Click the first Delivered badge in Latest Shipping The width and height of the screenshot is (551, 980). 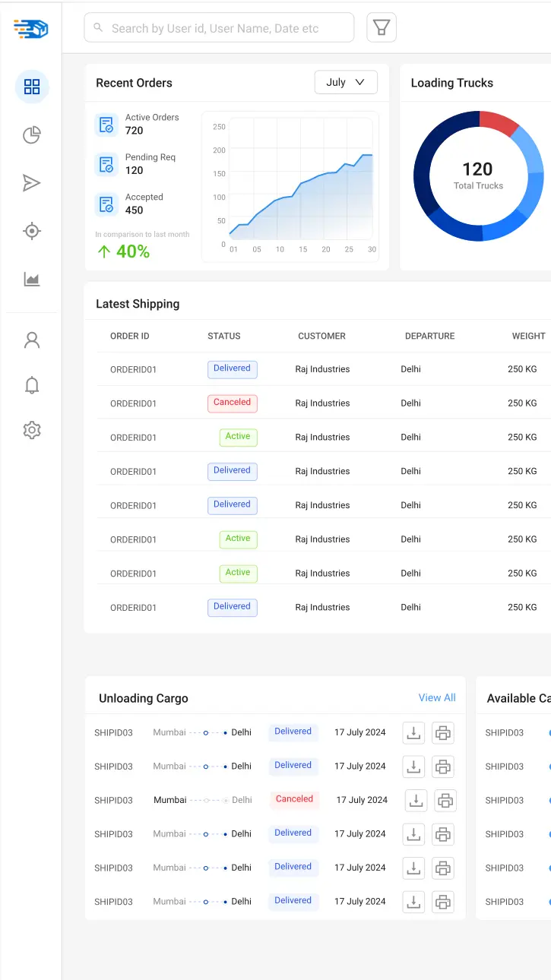coord(233,369)
